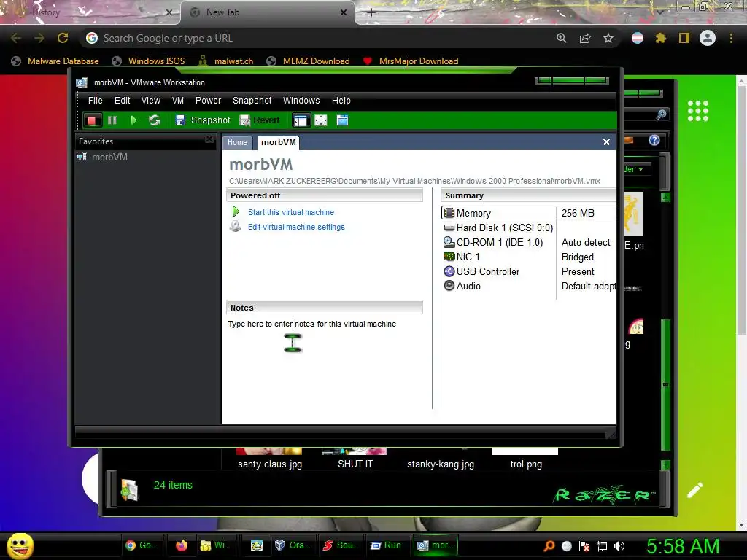Open the Chrome profile avatar
Image resolution: width=747 pixels, height=560 pixels.
[708, 38]
